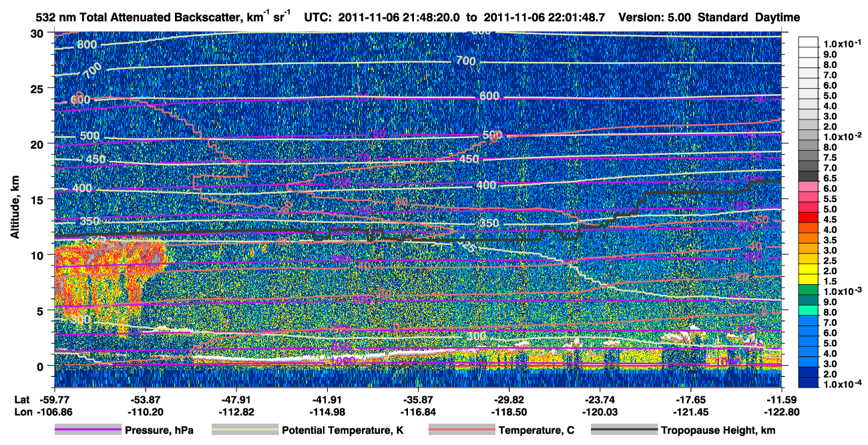Click the latitude value '-35.87'
The height and width of the screenshot is (445, 868).
pyautogui.click(x=417, y=398)
